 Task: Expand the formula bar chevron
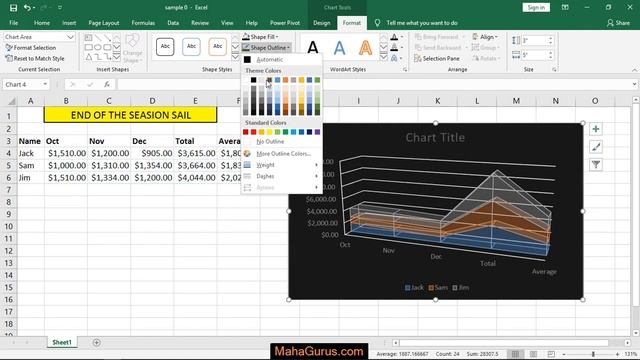pyautogui.click(x=634, y=84)
